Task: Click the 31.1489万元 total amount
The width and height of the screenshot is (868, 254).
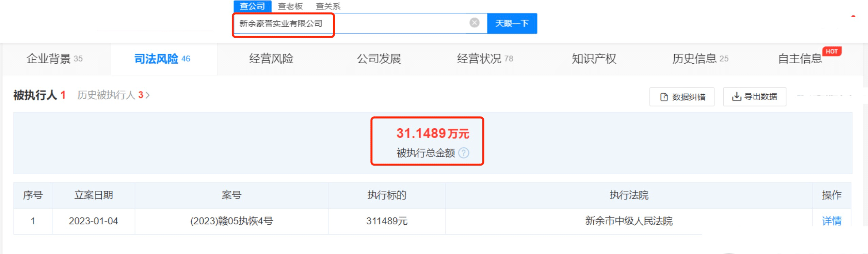Action: 433,133
